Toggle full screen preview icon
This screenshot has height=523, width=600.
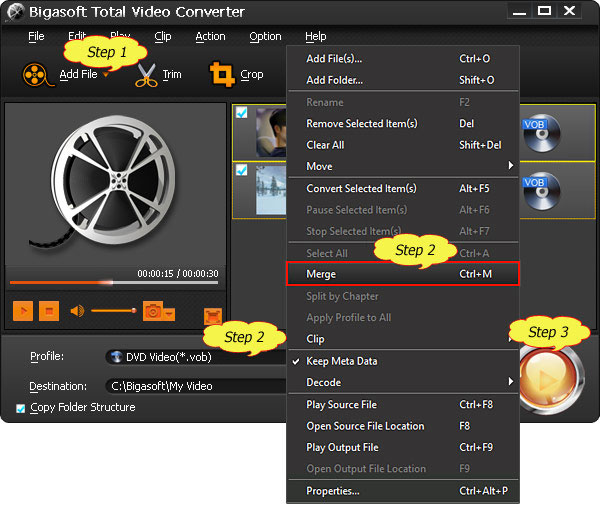tap(213, 316)
